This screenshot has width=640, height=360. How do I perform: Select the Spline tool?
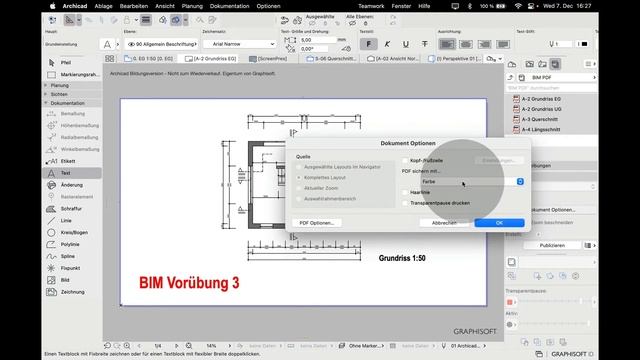click(x=72, y=256)
